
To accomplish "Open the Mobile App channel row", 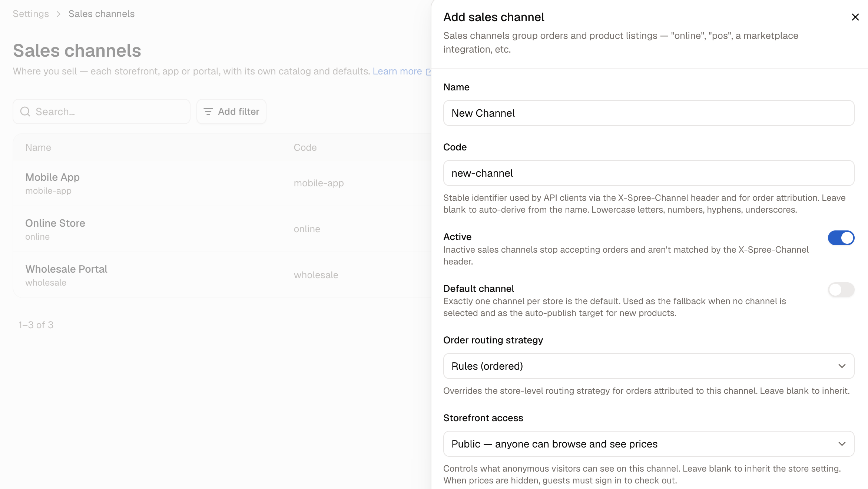I will [222, 183].
